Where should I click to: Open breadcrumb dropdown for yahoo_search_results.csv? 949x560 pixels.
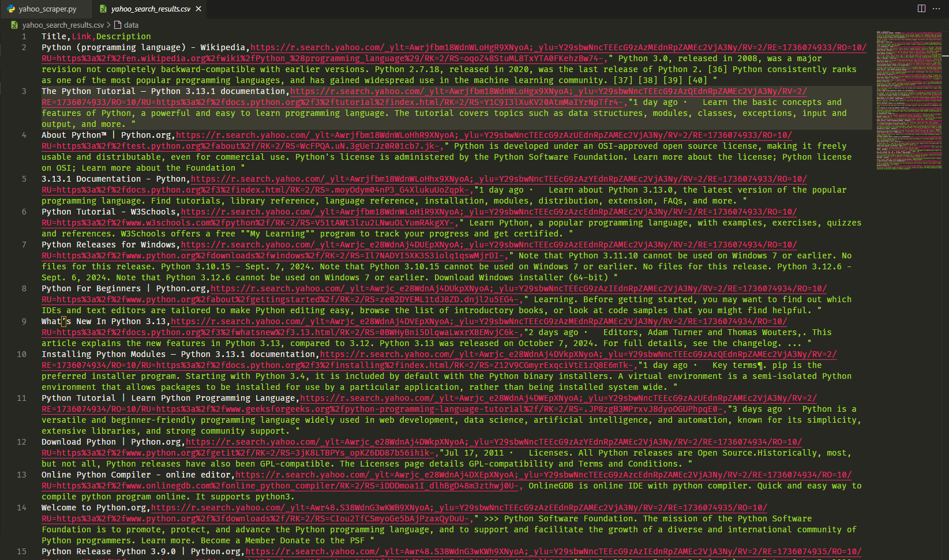click(63, 25)
